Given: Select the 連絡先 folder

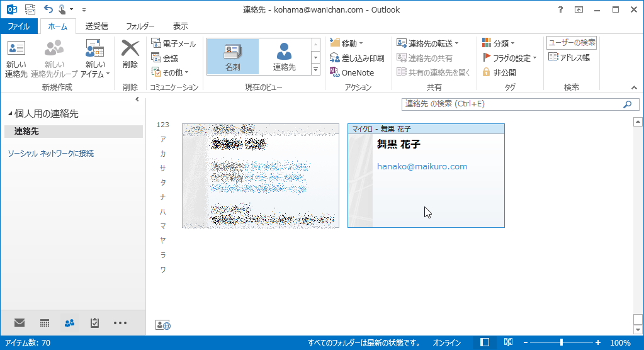Looking at the screenshot, I should click(x=74, y=131).
